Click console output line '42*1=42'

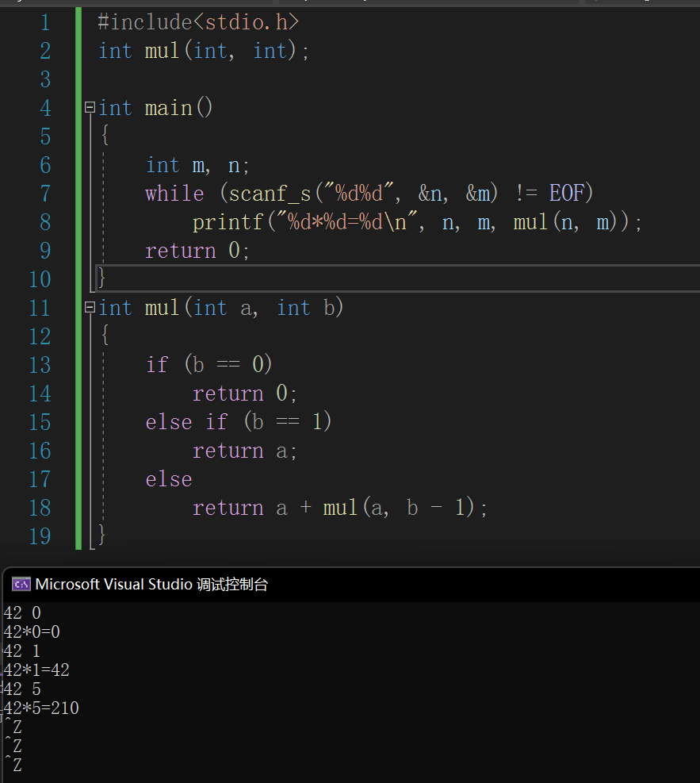(36, 670)
